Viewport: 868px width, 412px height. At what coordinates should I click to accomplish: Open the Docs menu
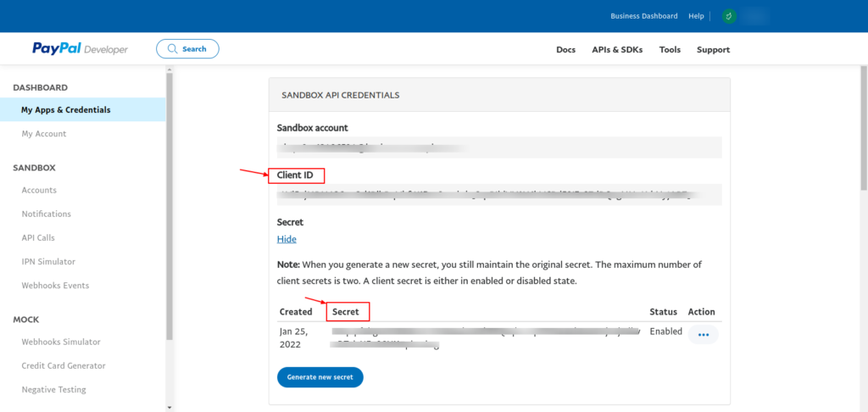coord(565,49)
